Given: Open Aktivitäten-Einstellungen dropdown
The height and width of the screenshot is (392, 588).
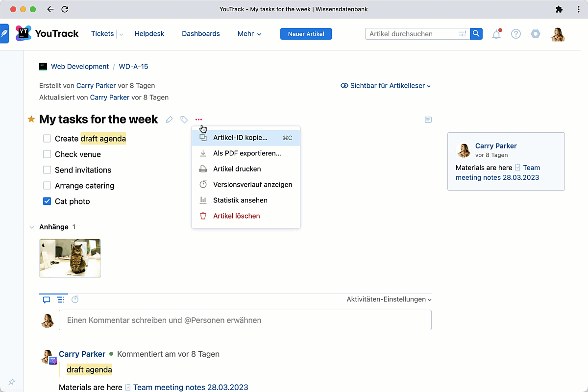Looking at the screenshot, I should point(389,299).
